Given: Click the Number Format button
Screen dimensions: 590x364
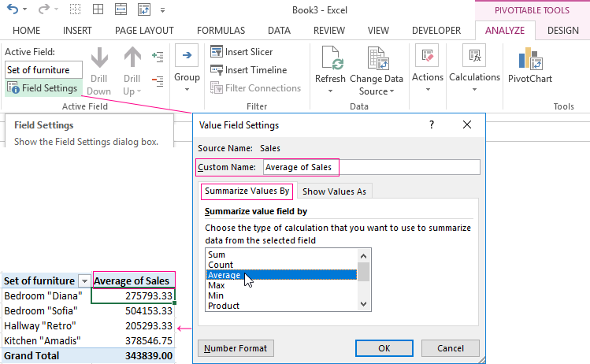Looking at the screenshot, I should coord(235,348).
